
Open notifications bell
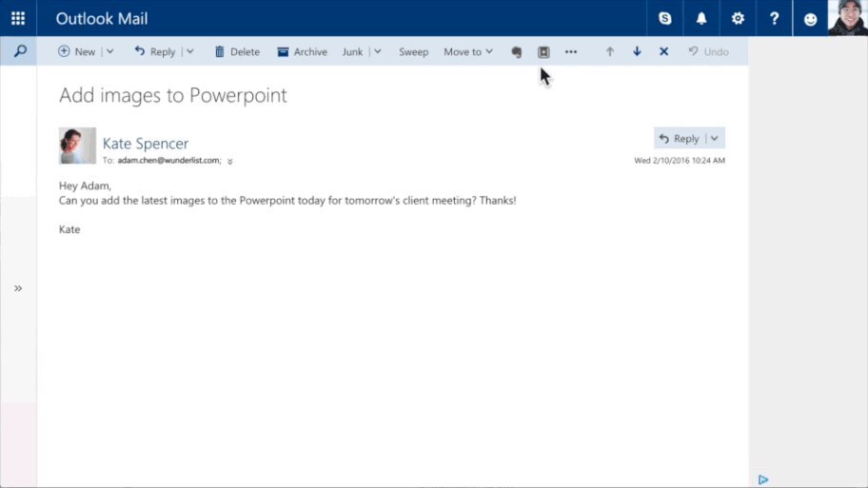pyautogui.click(x=701, y=19)
